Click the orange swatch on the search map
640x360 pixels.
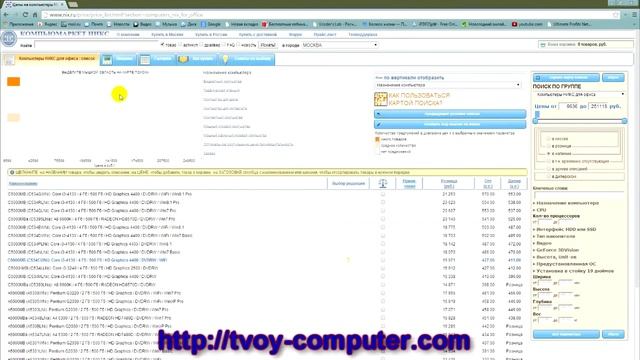(13, 82)
